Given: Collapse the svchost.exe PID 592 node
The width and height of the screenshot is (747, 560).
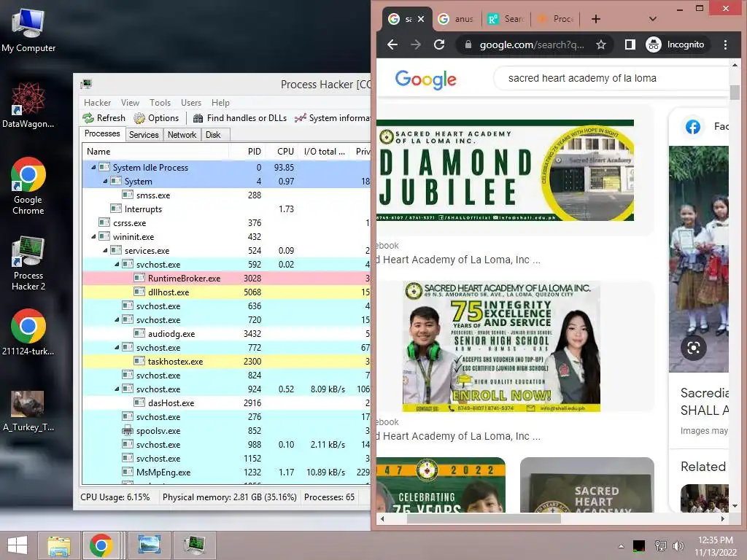Looking at the screenshot, I should coord(117,264).
